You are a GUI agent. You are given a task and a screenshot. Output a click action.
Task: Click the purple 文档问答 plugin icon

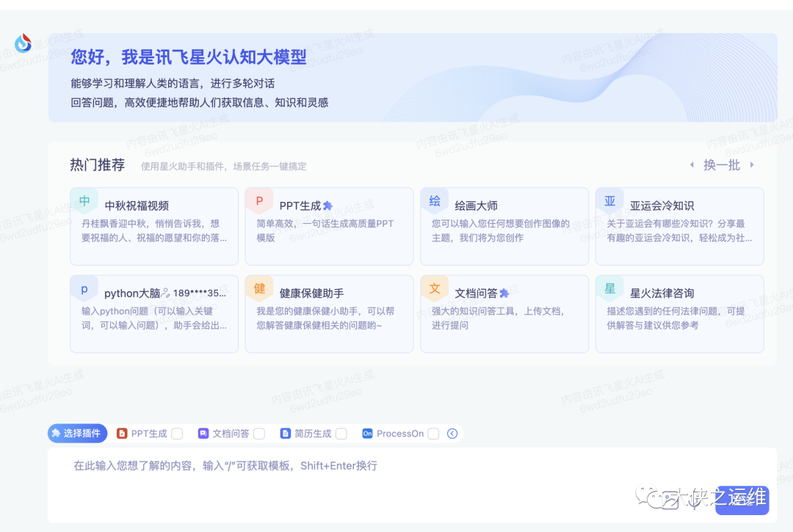[x=203, y=434]
